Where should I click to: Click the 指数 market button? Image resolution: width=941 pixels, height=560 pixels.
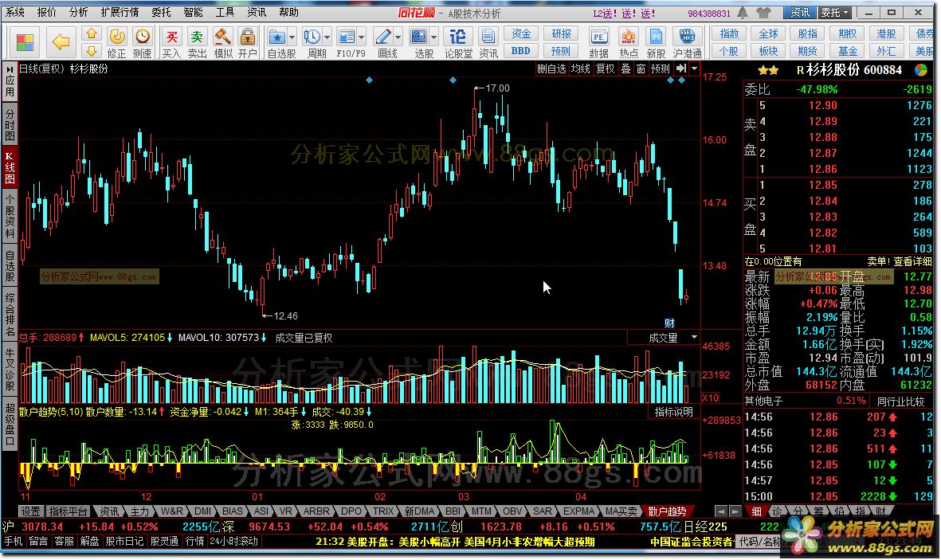729,33
